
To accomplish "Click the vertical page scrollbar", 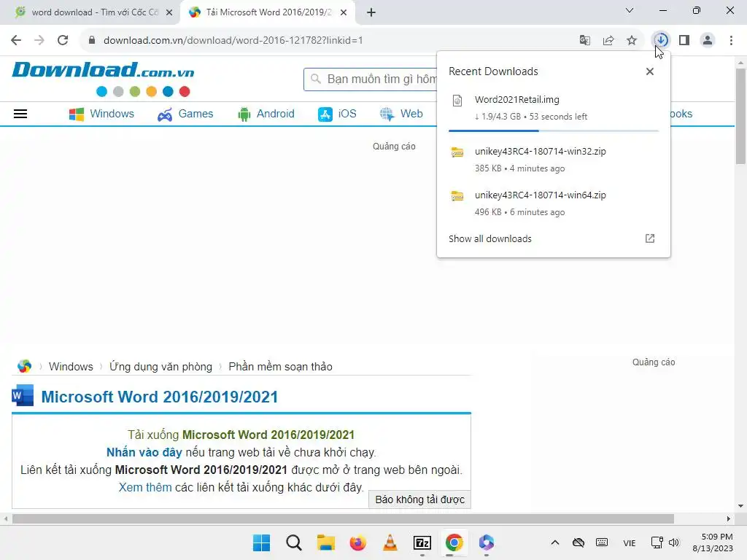I will [x=740, y=117].
